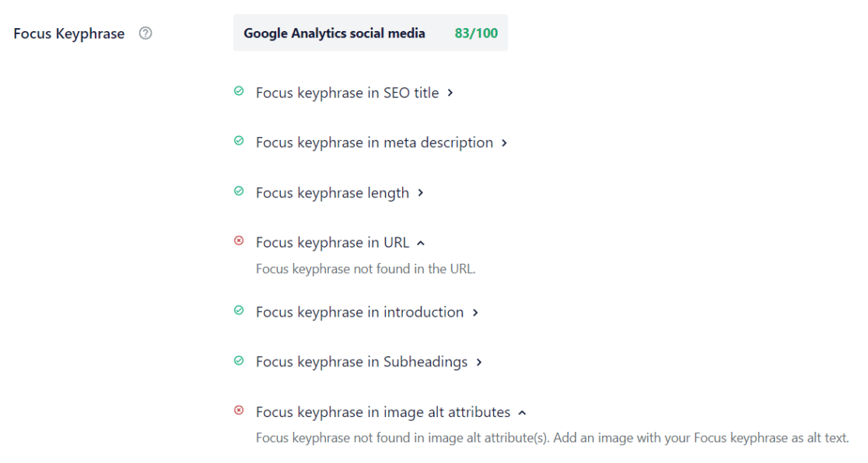Click the green check beside SEO title result
This screenshot has width=868, height=463.
[x=238, y=91]
